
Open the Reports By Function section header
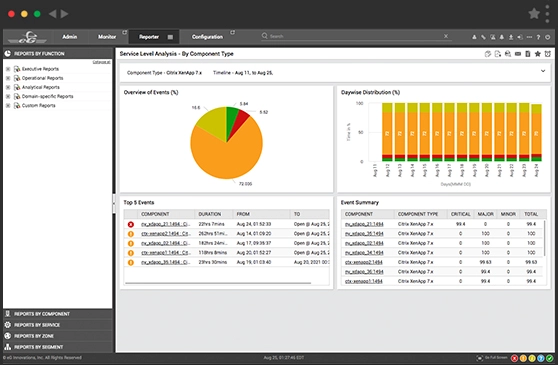point(58,54)
